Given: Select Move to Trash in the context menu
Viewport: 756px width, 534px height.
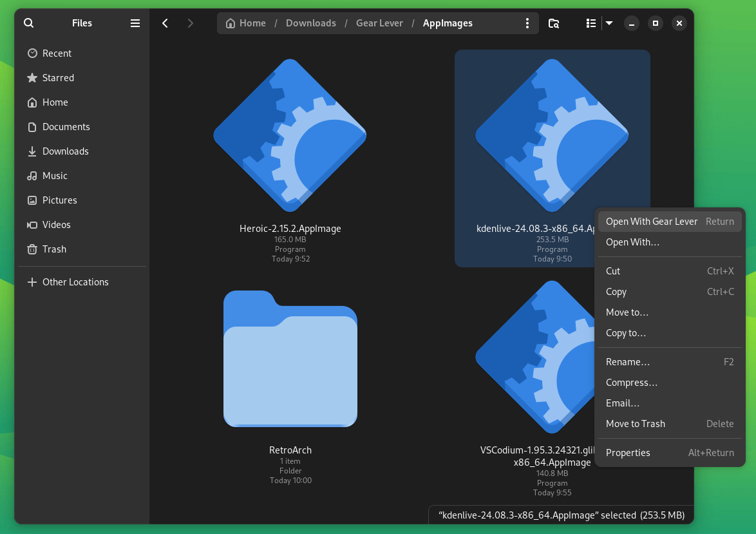Looking at the screenshot, I should point(636,423).
